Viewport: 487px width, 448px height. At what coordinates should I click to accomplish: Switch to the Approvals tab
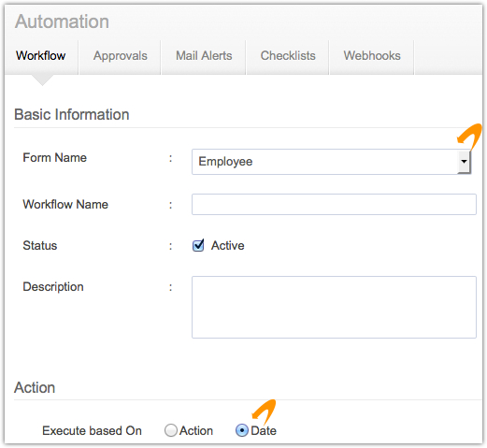tap(120, 56)
